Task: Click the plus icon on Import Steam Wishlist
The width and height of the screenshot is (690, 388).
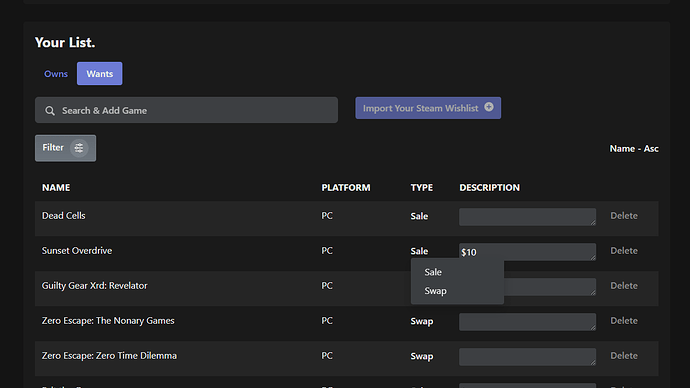Action: tap(489, 107)
